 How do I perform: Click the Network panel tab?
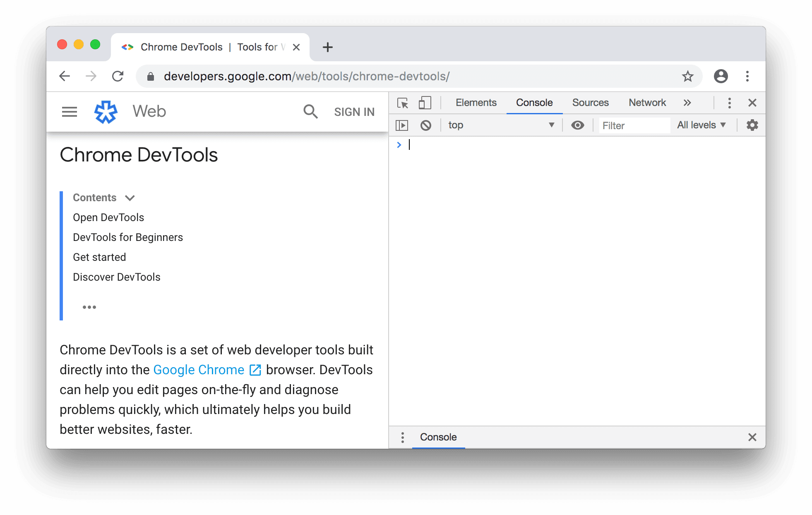coord(646,102)
